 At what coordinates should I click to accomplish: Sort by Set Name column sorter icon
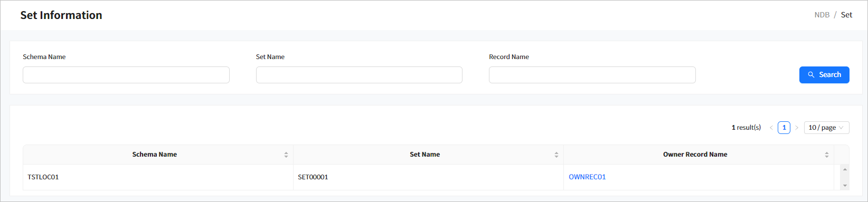pos(556,155)
